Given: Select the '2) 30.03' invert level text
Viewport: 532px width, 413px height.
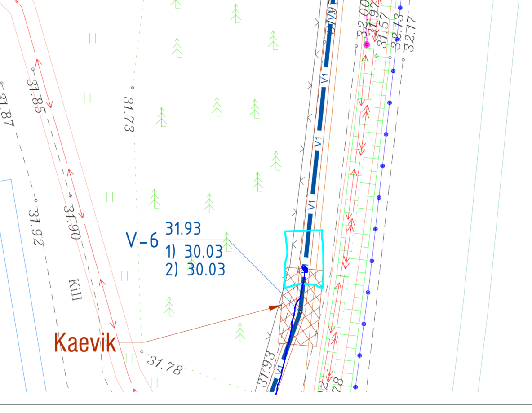Looking at the screenshot, I should click(x=195, y=270).
